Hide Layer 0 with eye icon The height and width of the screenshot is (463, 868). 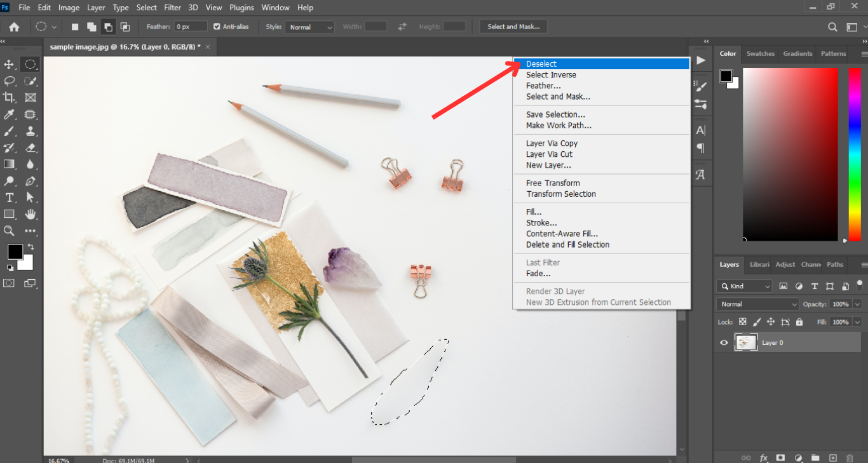click(x=724, y=343)
